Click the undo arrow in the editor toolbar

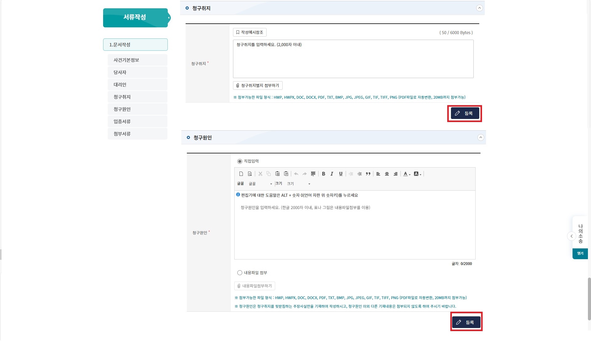(296, 174)
